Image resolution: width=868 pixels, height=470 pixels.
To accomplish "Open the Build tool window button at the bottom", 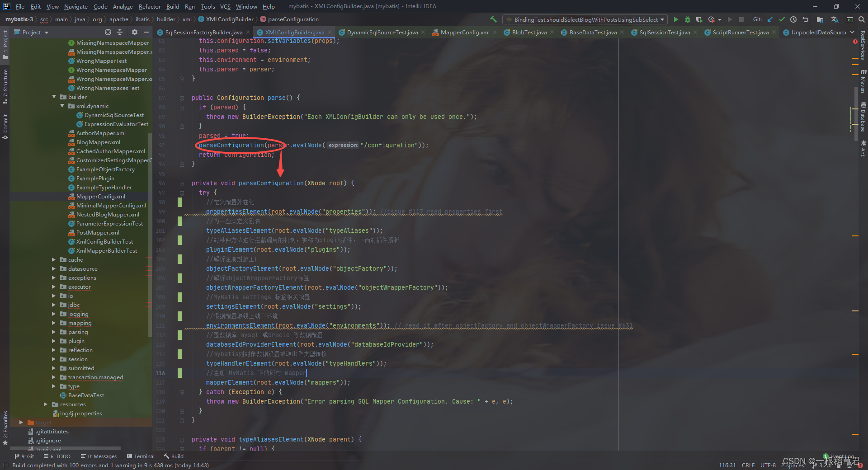I will pos(174,456).
